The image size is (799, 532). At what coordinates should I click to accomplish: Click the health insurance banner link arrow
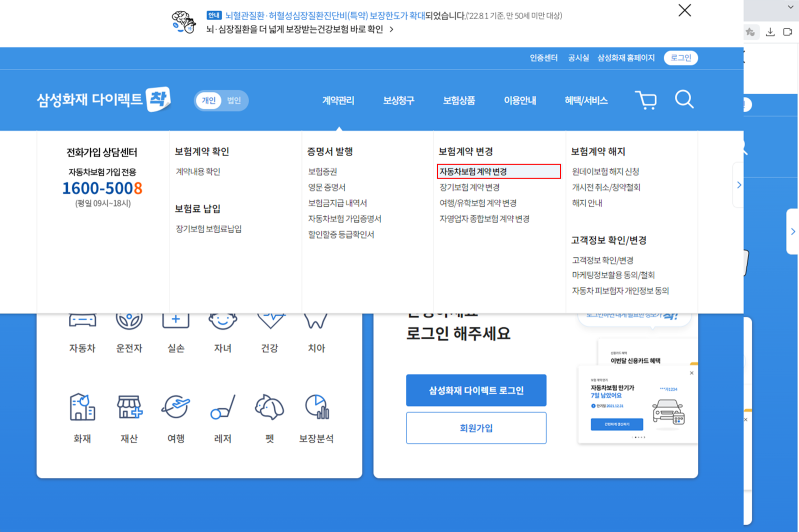[391, 30]
